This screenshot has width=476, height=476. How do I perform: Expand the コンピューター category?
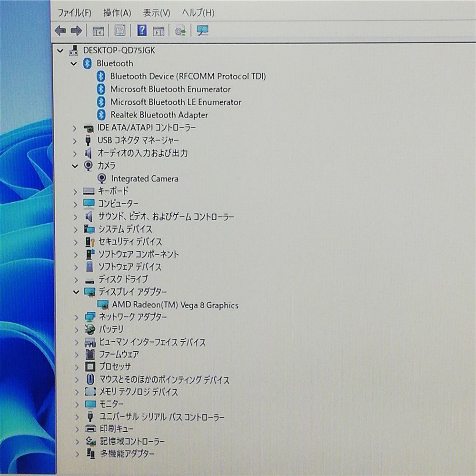click(75, 204)
